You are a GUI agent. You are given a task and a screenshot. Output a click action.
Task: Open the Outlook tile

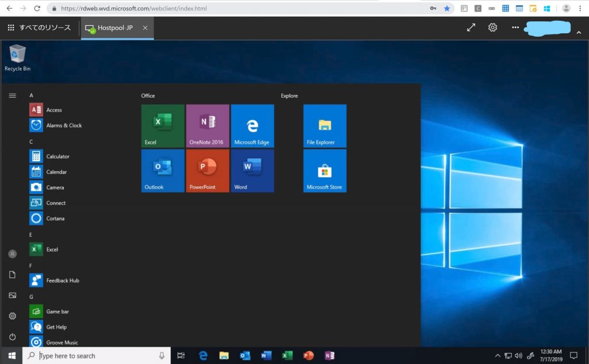point(163,171)
